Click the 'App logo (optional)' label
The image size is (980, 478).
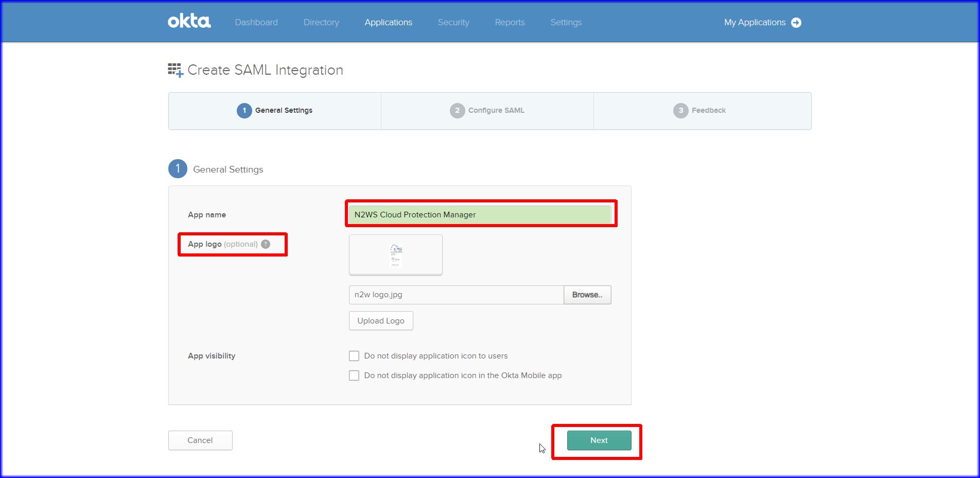point(223,244)
